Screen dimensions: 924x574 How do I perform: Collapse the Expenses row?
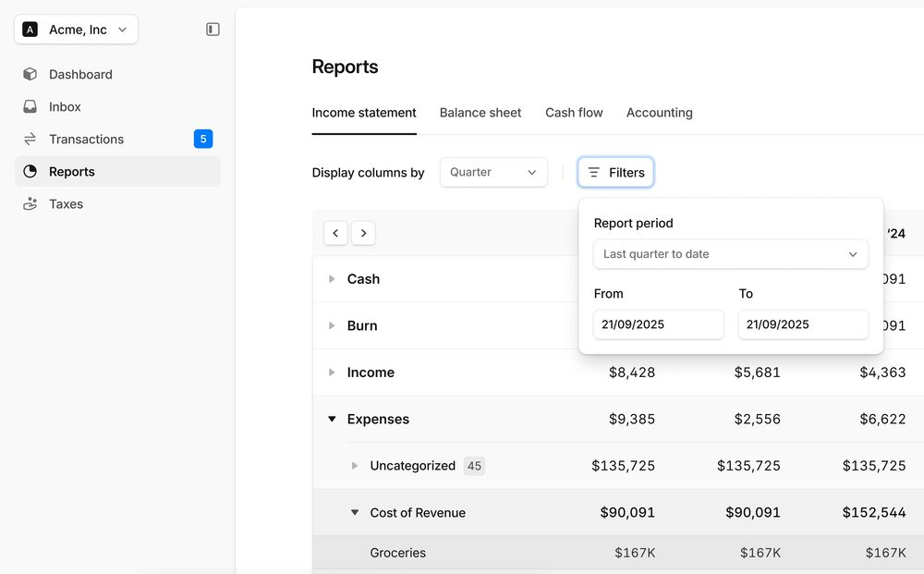point(332,419)
